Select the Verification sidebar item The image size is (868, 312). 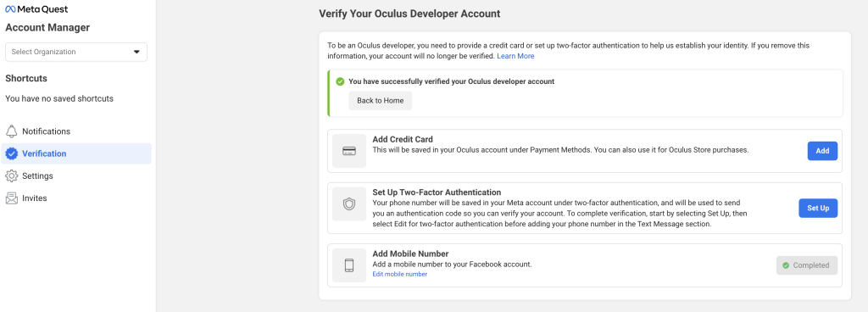[x=76, y=153]
